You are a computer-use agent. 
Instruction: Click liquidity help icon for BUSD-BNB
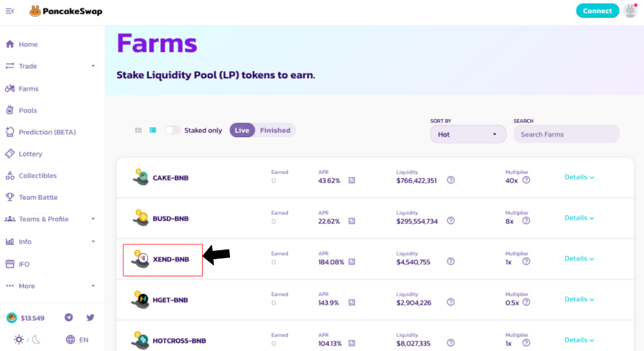pos(451,221)
